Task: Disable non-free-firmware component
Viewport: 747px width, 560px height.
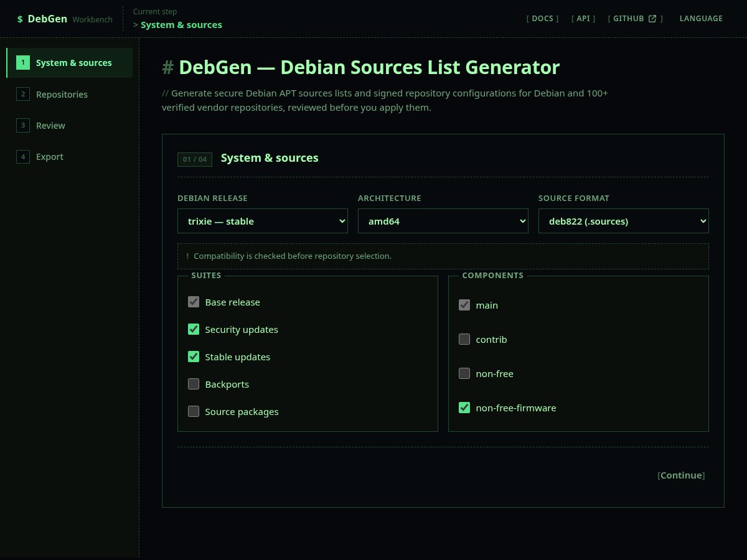Action: [x=464, y=408]
